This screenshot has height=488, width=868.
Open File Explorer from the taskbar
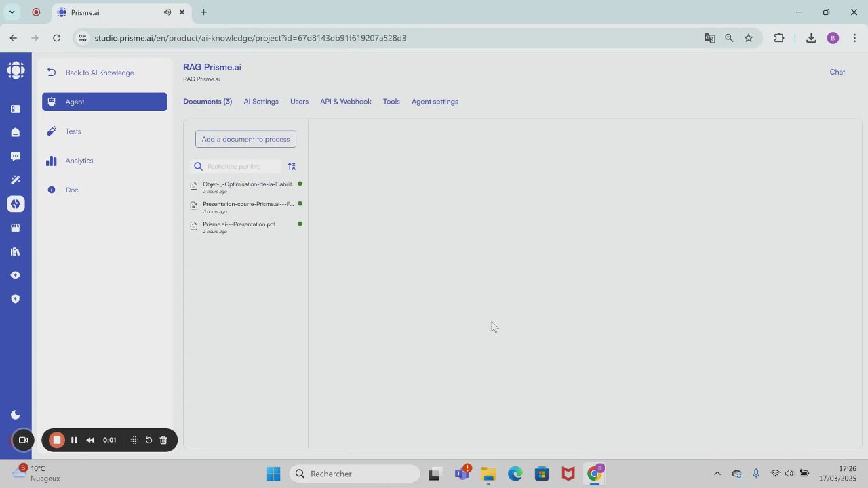pos(488,474)
